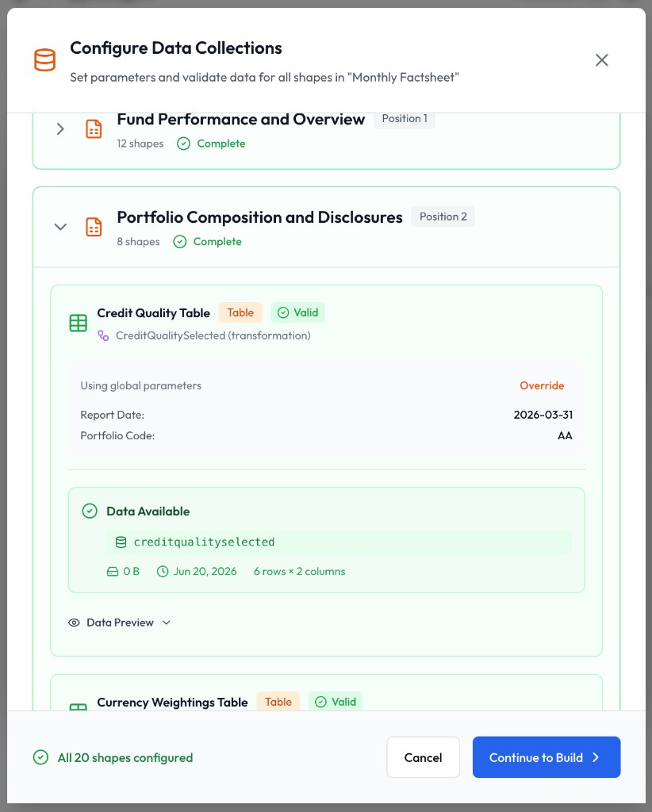
Task: Click Using global parameters text
Action: pyautogui.click(x=141, y=386)
